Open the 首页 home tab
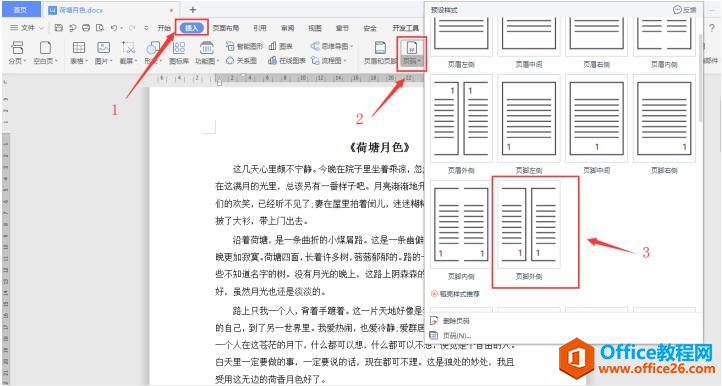 [20, 10]
